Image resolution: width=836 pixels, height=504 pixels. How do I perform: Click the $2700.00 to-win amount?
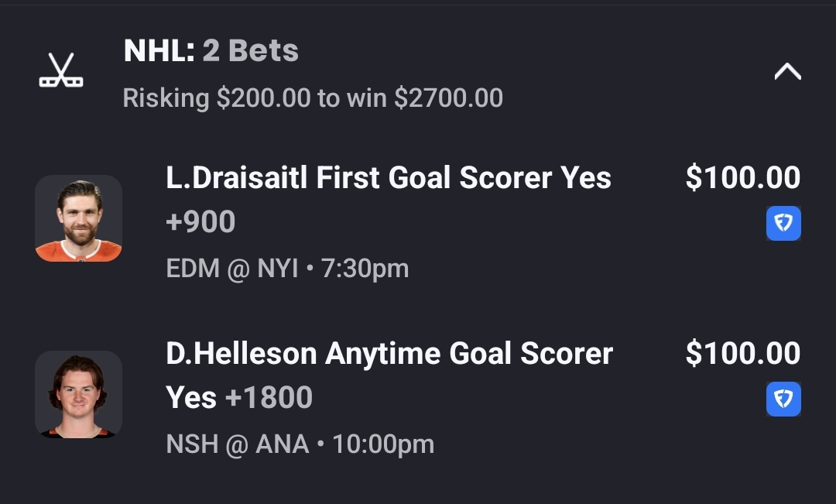[448, 98]
